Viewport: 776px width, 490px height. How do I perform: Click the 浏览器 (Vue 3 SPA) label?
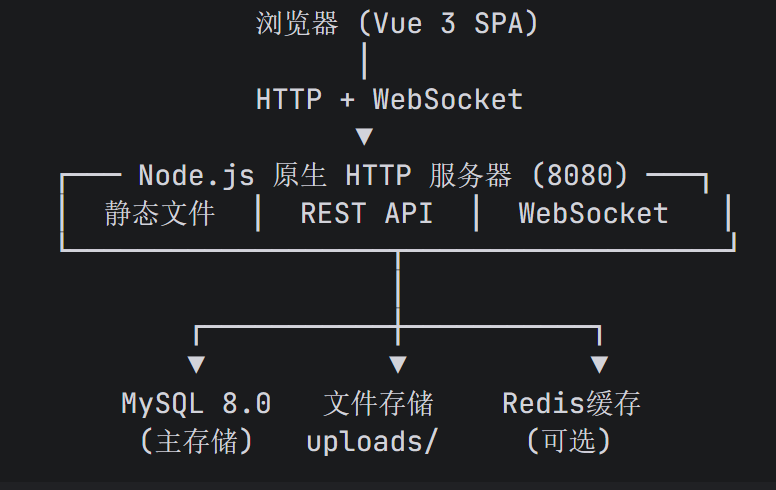pos(397,24)
